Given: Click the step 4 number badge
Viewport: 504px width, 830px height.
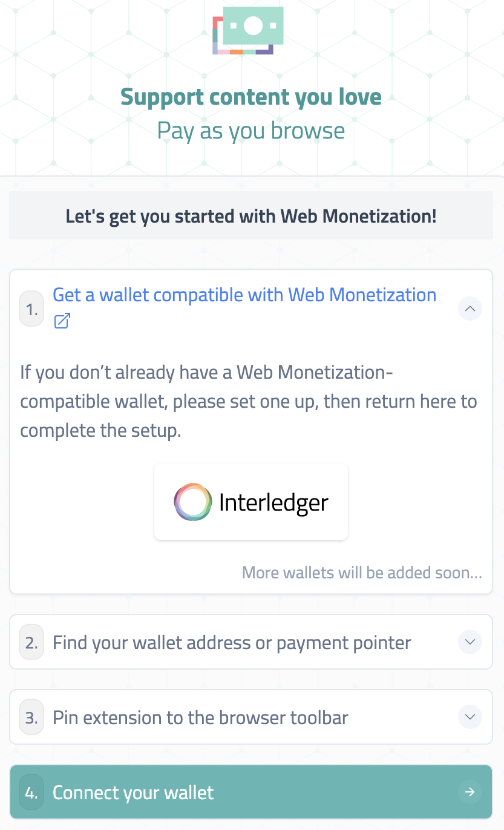Looking at the screenshot, I should point(31,792).
